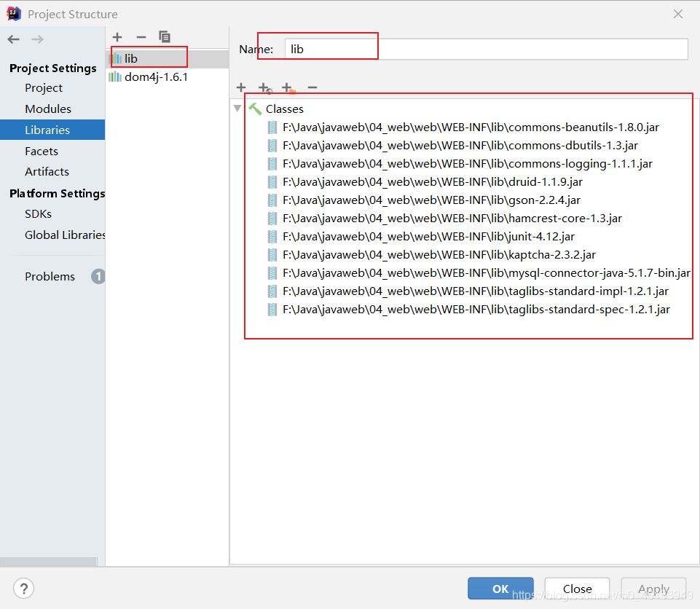Select kaptcha-2.3.2.jar entry
700x609 pixels.
point(439,255)
